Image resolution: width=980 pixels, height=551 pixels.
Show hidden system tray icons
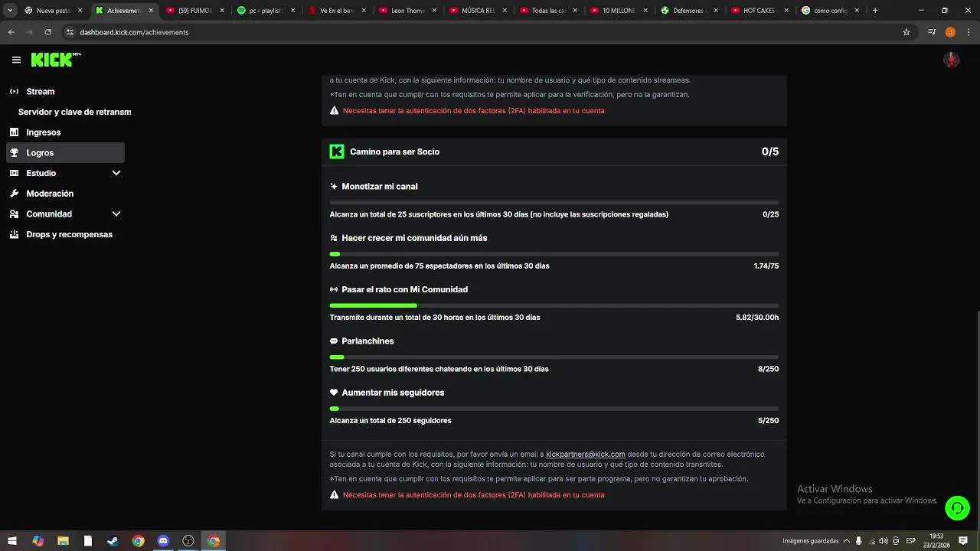847,541
